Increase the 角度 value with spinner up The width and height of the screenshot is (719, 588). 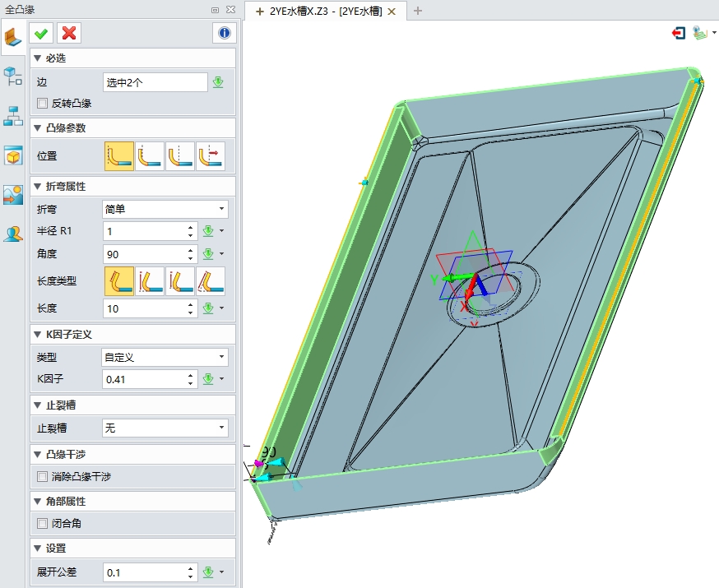point(191,250)
